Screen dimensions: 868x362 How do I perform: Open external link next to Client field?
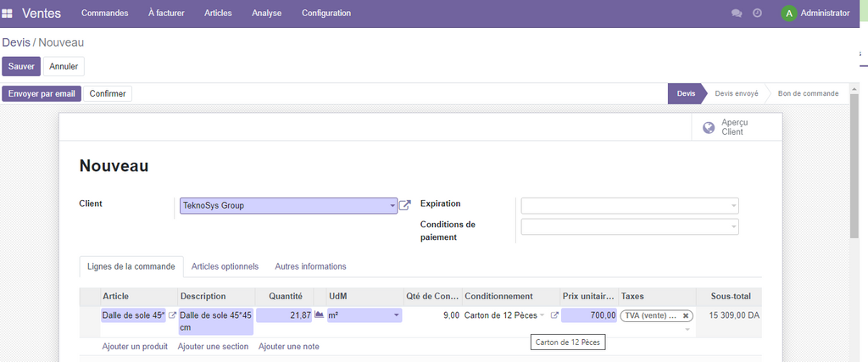(405, 205)
